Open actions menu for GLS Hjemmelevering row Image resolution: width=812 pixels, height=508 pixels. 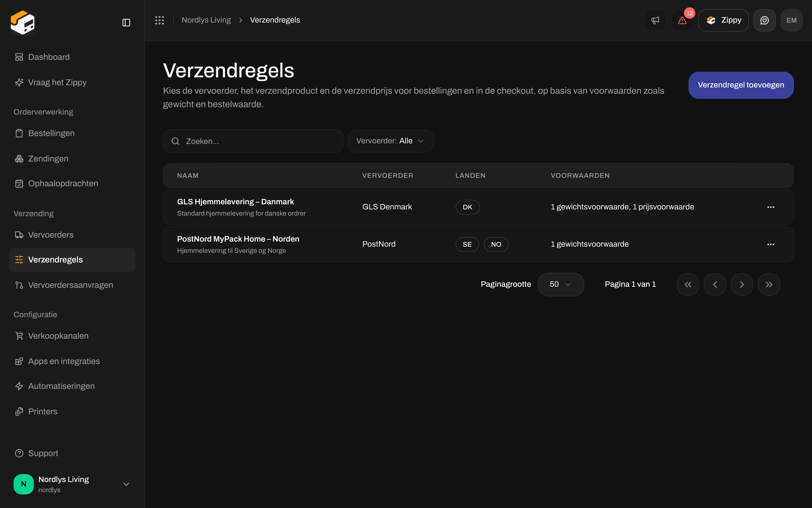pos(771,207)
